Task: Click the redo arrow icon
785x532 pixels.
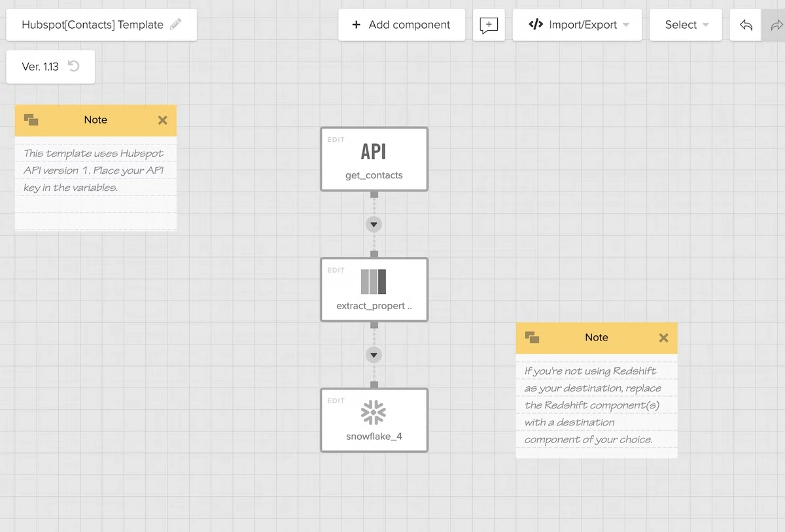Action: pos(776,25)
